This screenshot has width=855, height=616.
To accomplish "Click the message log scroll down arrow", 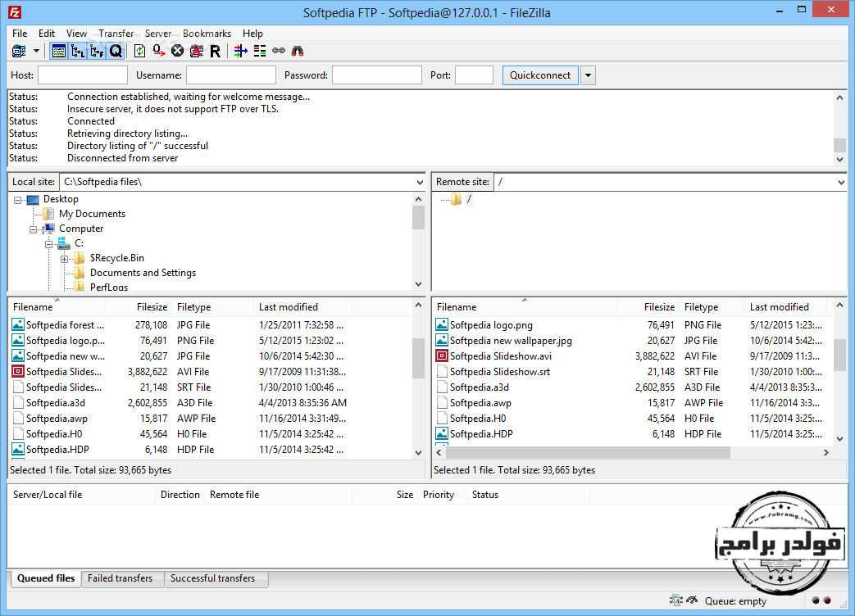I will [839, 160].
